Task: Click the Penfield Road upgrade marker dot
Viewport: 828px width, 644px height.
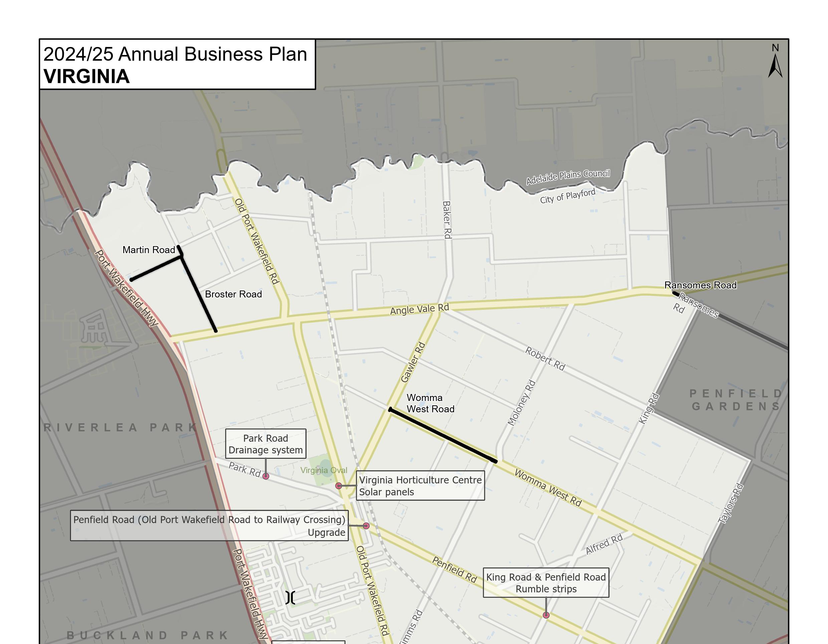Action: tap(366, 526)
